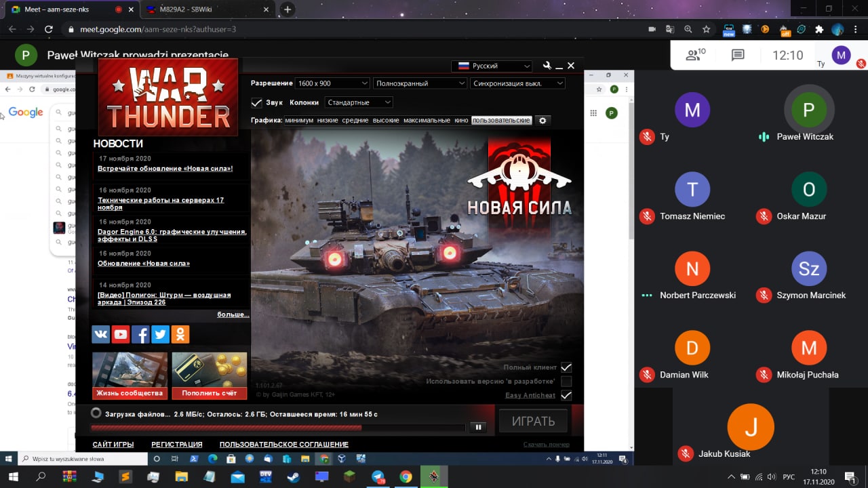Open Mail app from the taskbar
The width and height of the screenshot is (868, 488).
click(237, 477)
